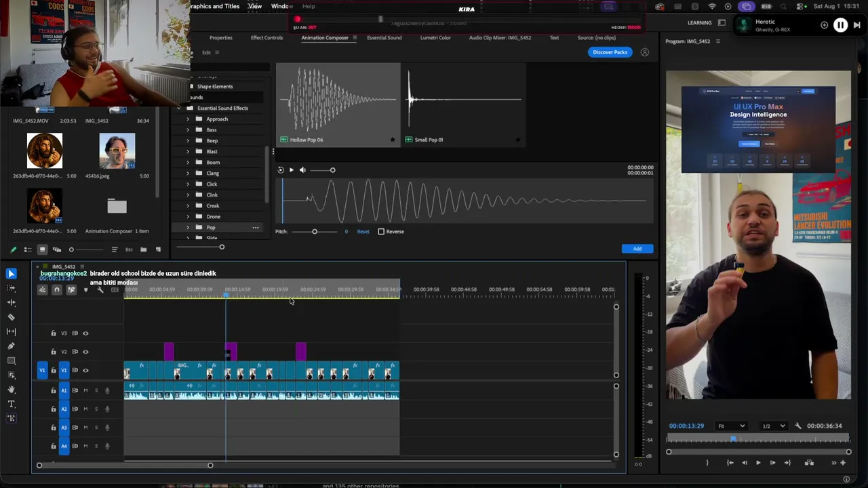This screenshot has height=488, width=868.
Task: Select the Pen tool
Action: click(x=12, y=346)
